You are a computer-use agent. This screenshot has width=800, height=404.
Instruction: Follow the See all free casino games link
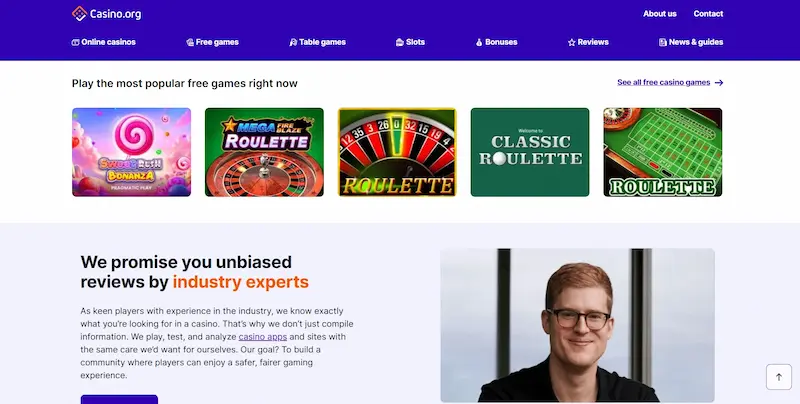coord(663,82)
